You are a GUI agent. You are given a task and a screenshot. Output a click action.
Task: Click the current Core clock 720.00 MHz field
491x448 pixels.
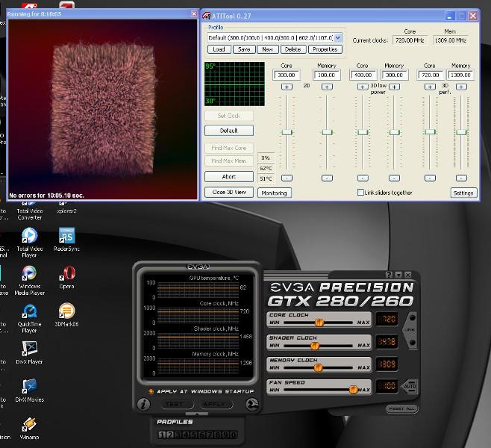410,40
